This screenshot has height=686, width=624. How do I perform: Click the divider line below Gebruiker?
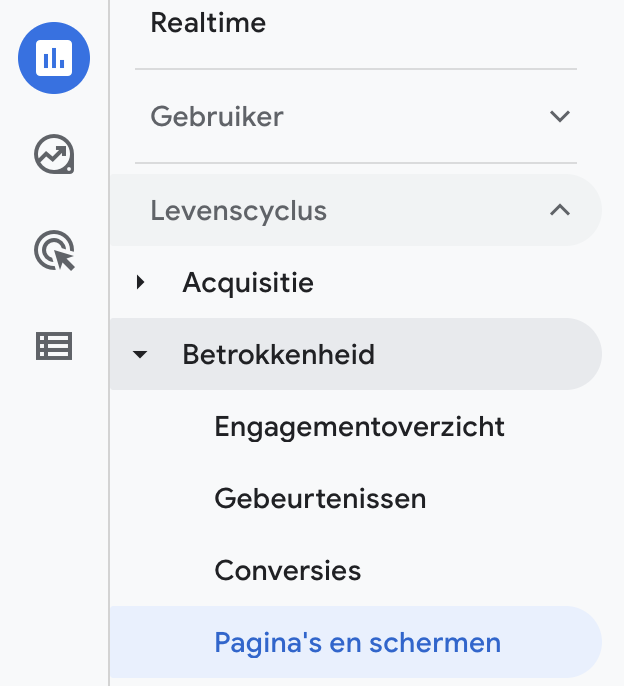(x=355, y=163)
